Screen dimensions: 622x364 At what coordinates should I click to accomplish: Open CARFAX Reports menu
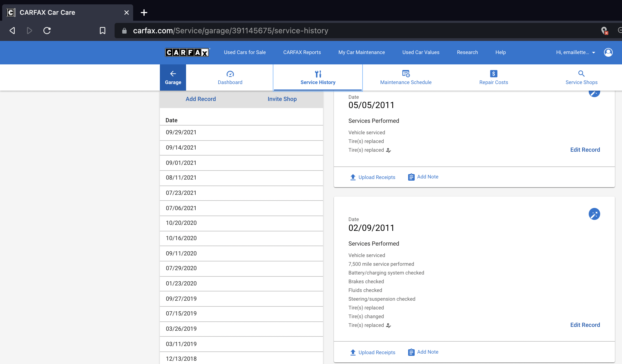[x=302, y=52]
